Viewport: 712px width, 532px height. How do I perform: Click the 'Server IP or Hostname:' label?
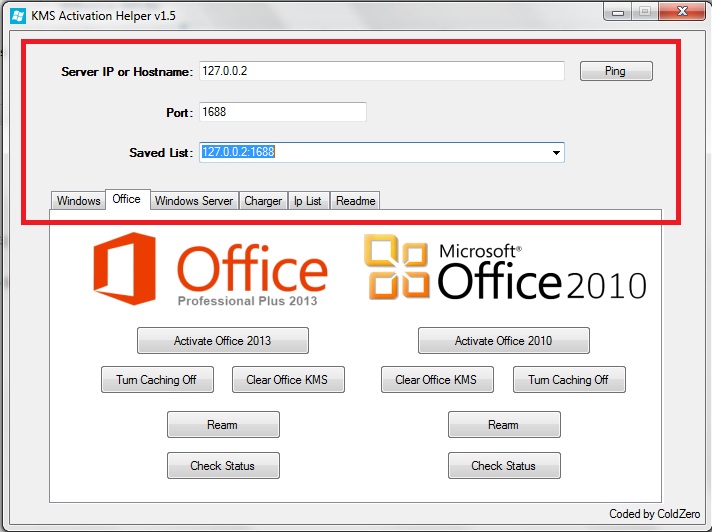pyautogui.click(x=127, y=72)
